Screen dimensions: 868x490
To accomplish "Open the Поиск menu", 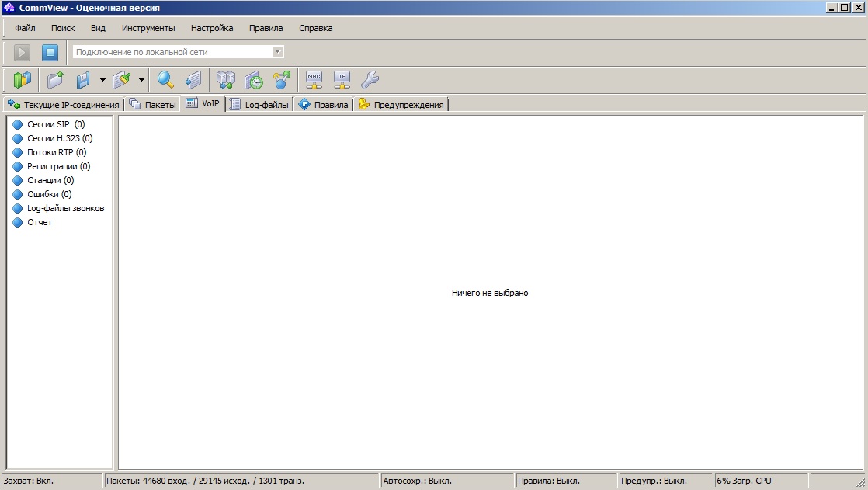I will pyautogui.click(x=63, y=28).
